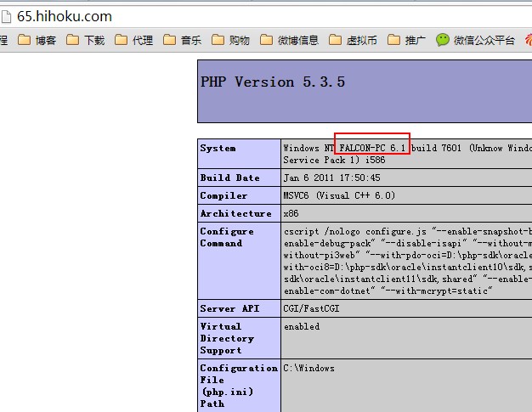Image resolution: width=532 pixels, height=412 pixels.
Task: Click the CGI/FastCGI value
Action: tap(311, 308)
